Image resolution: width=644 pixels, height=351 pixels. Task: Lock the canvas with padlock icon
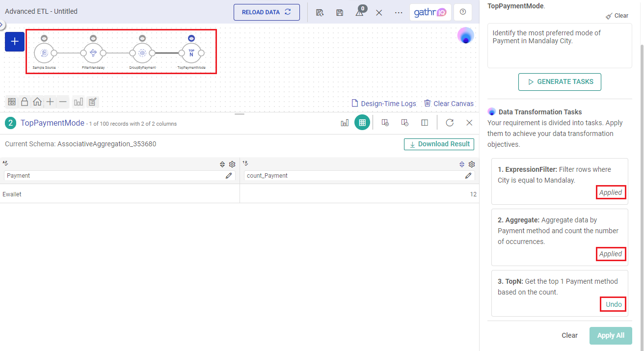point(25,102)
